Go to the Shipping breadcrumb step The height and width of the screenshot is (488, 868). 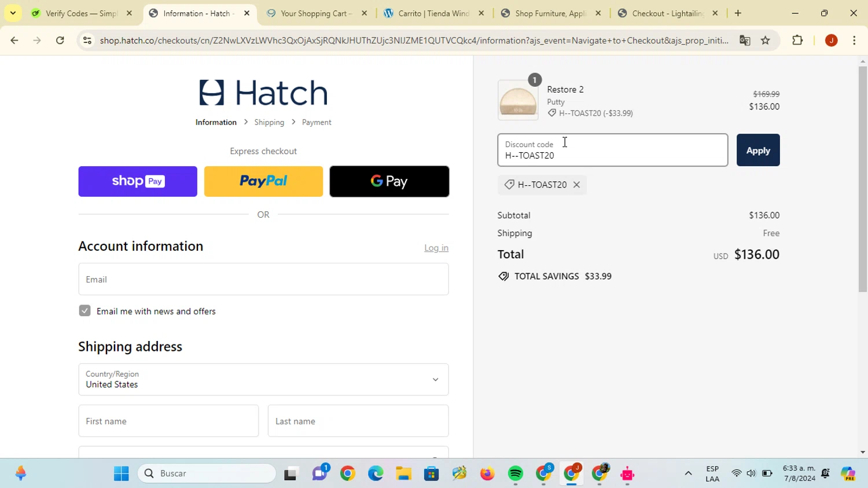click(x=269, y=122)
